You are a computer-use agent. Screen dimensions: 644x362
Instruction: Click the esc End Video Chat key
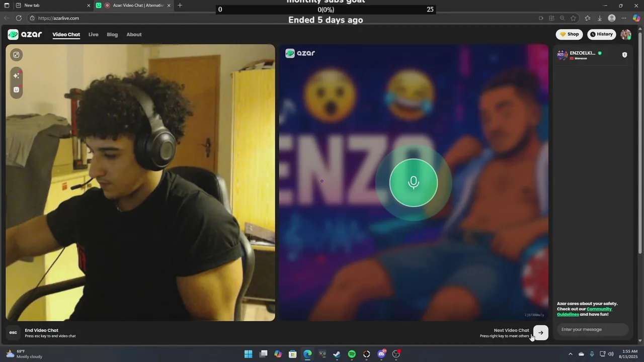click(x=13, y=332)
